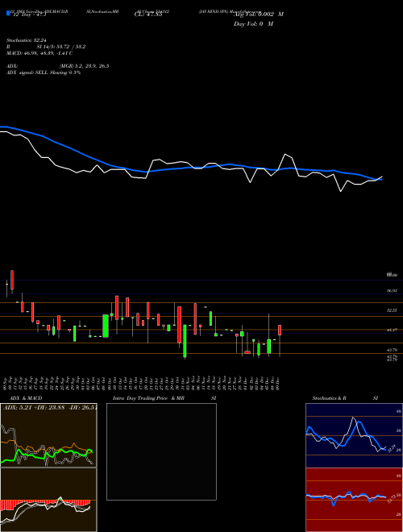Click the red RSI chart panel
The height and width of the screenshot is (532, 403).
(354, 500)
